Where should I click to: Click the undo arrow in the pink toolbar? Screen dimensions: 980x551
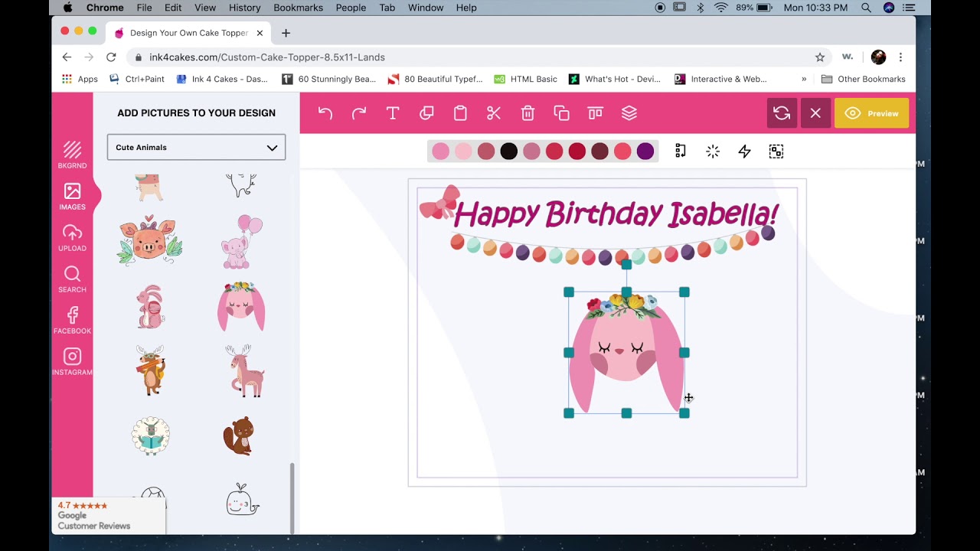[325, 113]
